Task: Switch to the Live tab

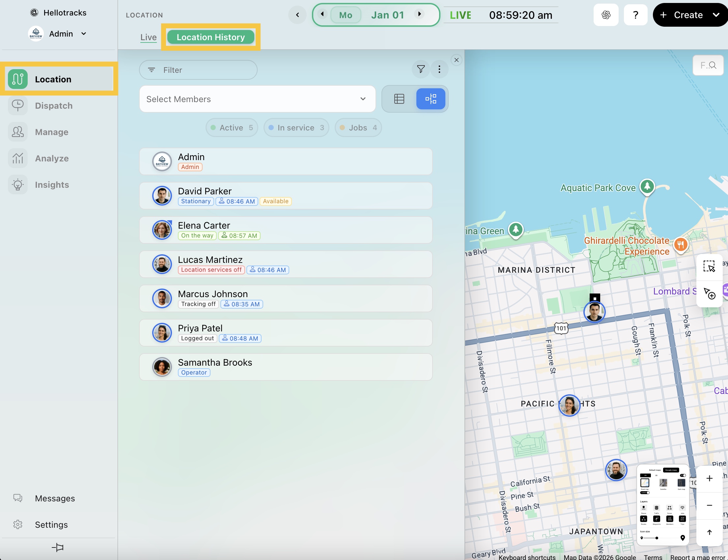Action: pos(148,37)
